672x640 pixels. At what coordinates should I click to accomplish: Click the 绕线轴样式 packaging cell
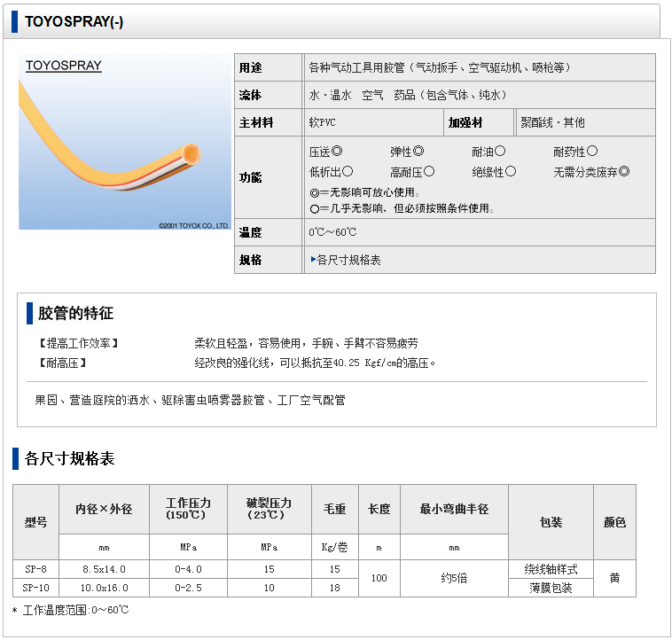point(551,569)
